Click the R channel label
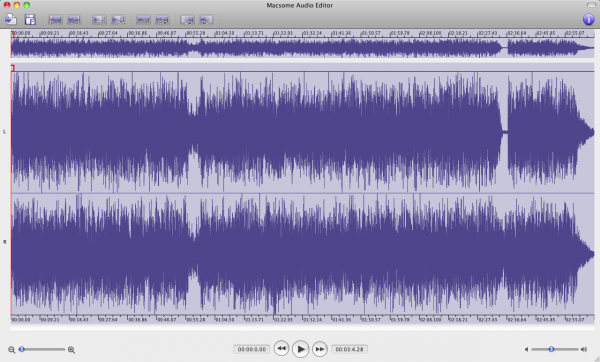The image size is (600, 362). (5, 242)
